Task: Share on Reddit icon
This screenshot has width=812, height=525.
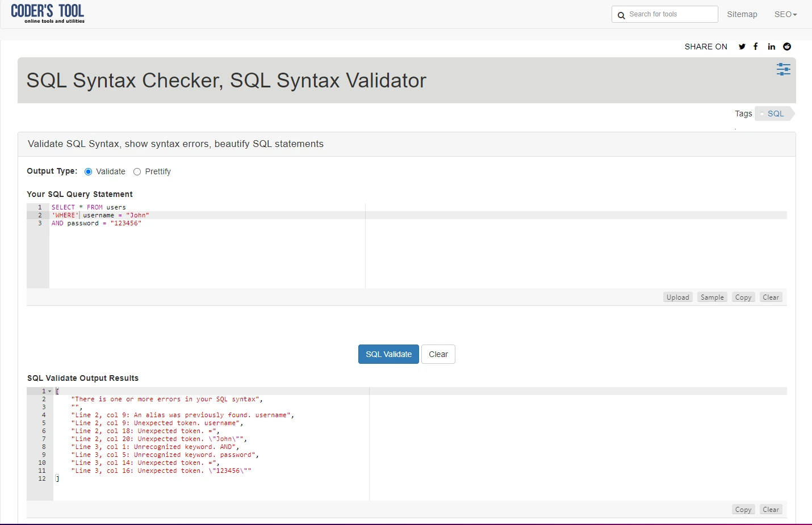Action: coord(787,47)
